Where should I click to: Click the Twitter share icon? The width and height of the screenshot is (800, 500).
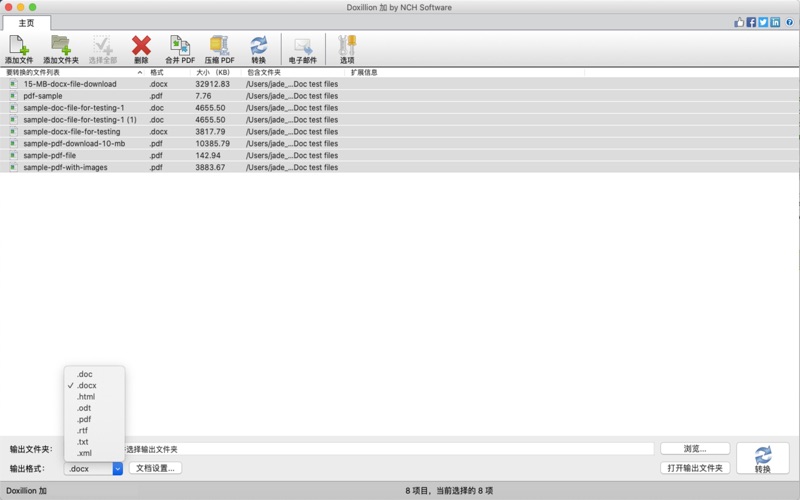(x=763, y=22)
